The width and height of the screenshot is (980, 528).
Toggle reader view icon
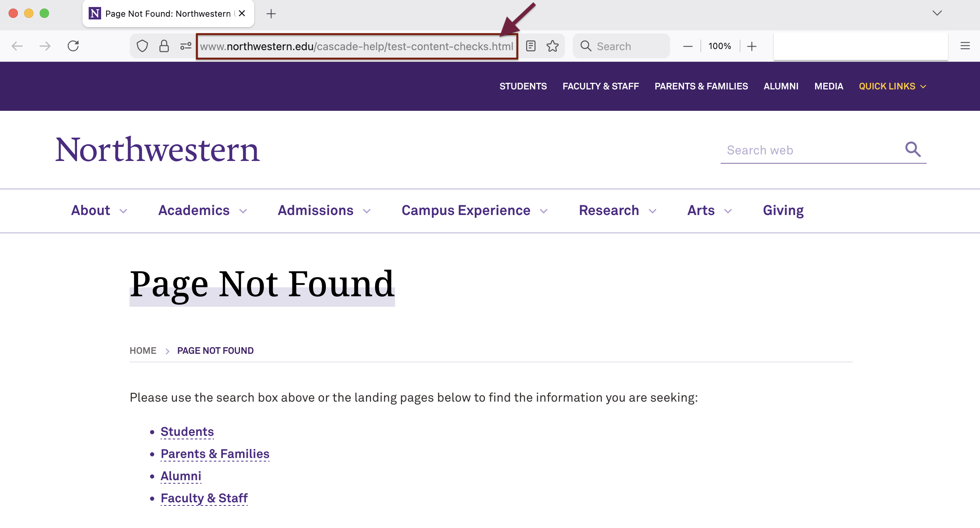[x=531, y=46]
